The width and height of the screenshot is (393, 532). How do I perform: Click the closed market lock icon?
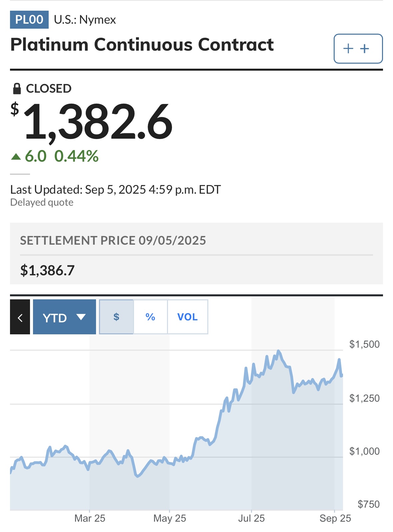click(x=17, y=89)
